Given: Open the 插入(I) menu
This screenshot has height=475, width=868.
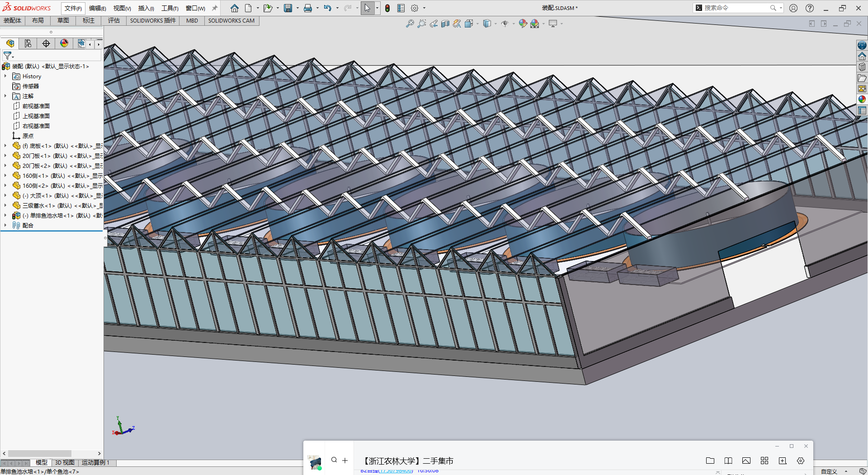Looking at the screenshot, I should 146,8.
